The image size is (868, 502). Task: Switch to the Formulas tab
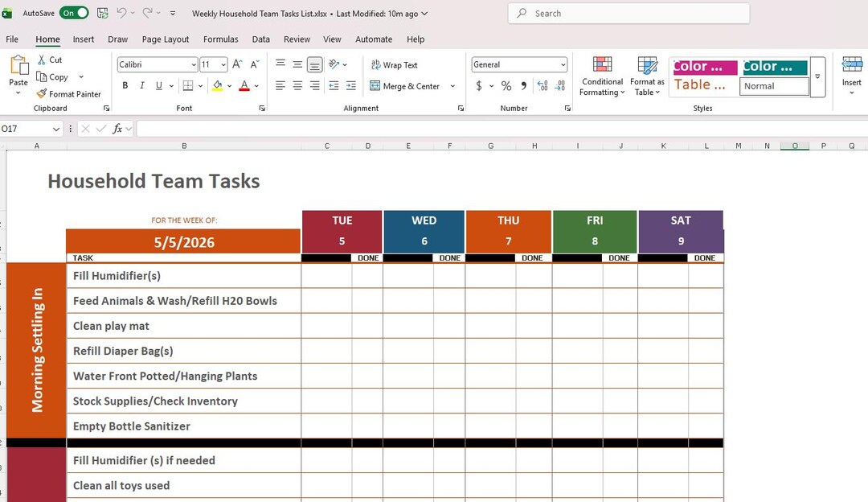(x=221, y=39)
